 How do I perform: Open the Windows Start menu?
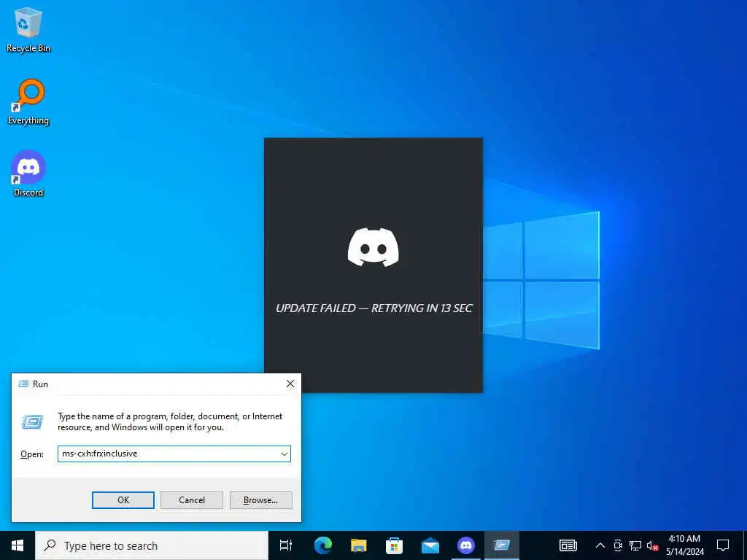click(18, 545)
